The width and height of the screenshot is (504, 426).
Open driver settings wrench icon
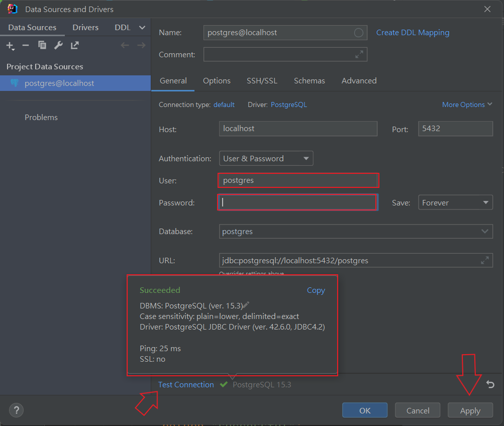click(58, 45)
